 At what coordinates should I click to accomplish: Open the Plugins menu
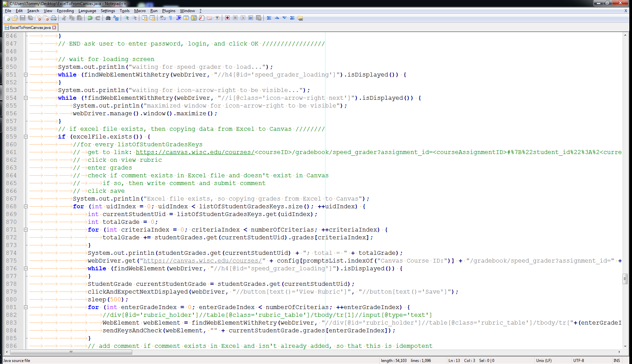[169, 10]
